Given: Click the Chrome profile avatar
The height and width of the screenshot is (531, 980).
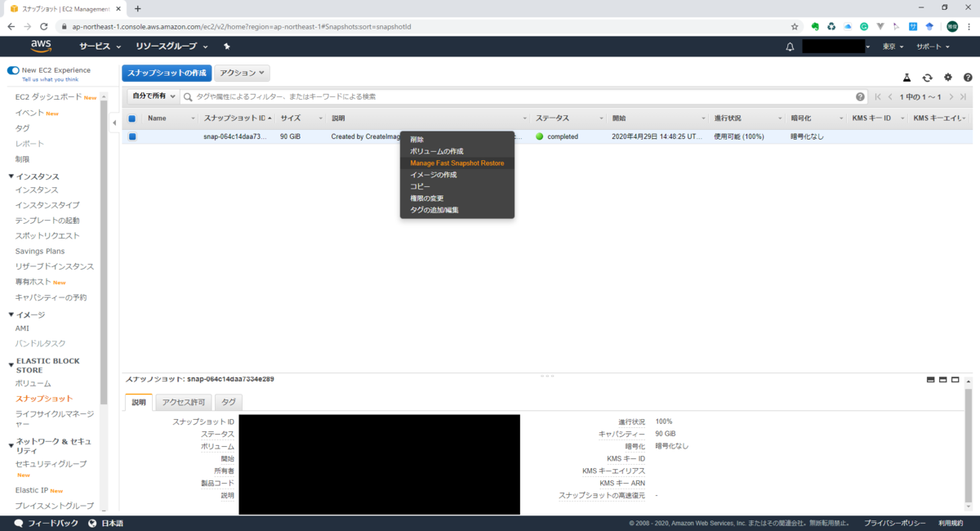Looking at the screenshot, I should tap(952, 26).
